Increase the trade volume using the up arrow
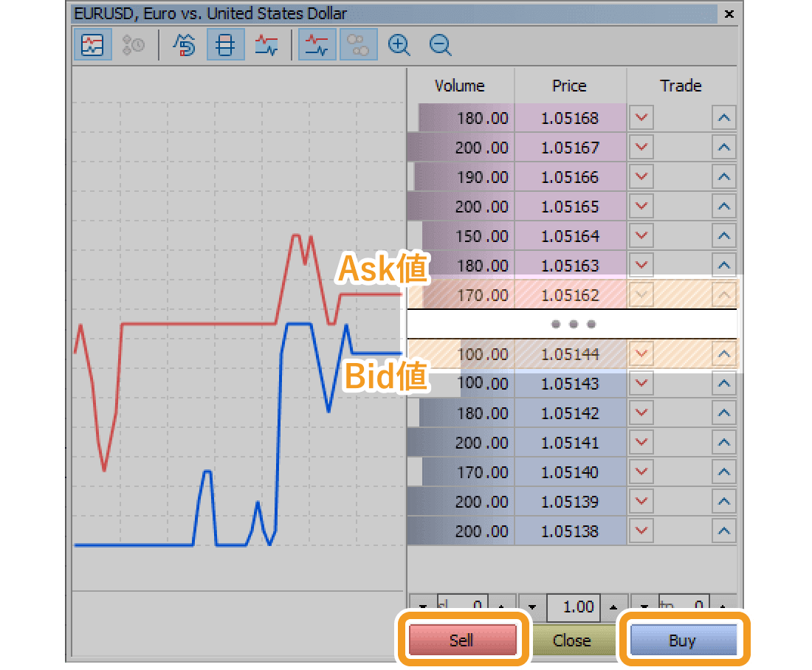 (x=613, y=607)
